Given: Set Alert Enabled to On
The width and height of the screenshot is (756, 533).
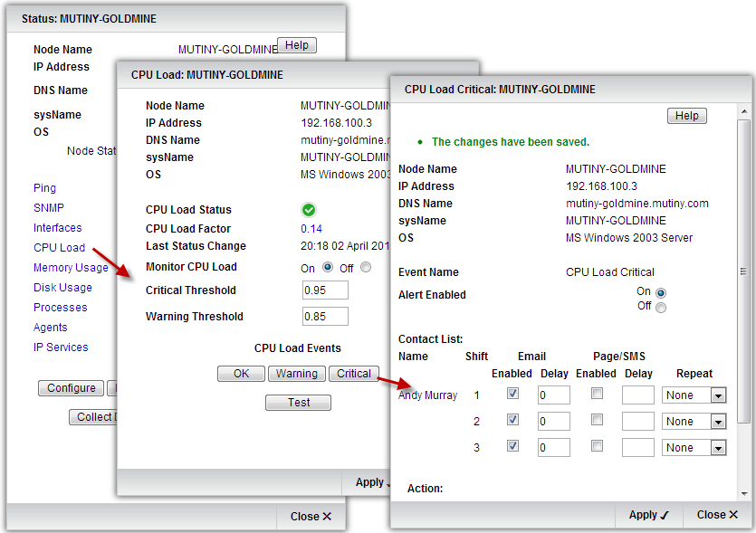Looking at the screenshot, I should (x=661, y=293).
